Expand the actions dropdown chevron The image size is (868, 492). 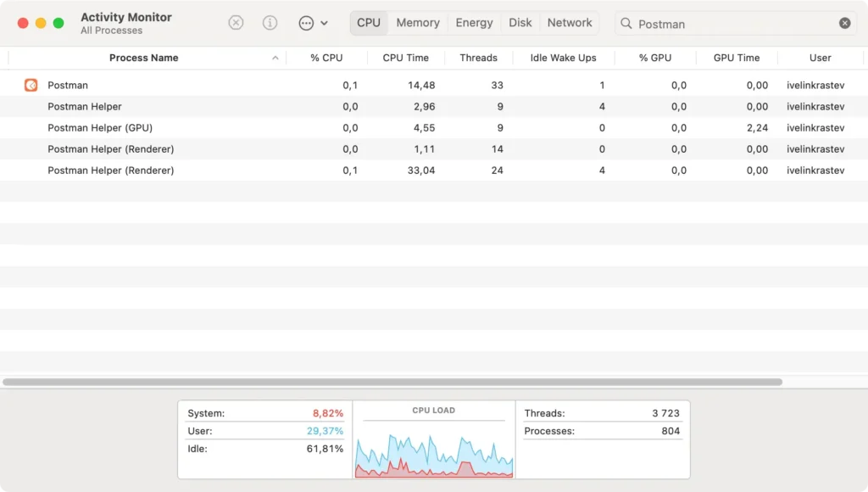point(325,23)
